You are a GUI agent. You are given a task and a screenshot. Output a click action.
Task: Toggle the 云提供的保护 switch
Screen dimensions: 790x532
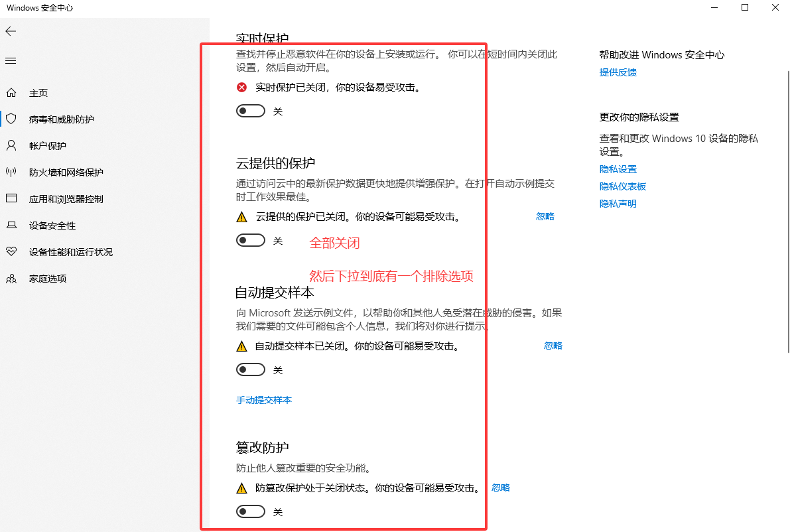(x=251, y=240)
